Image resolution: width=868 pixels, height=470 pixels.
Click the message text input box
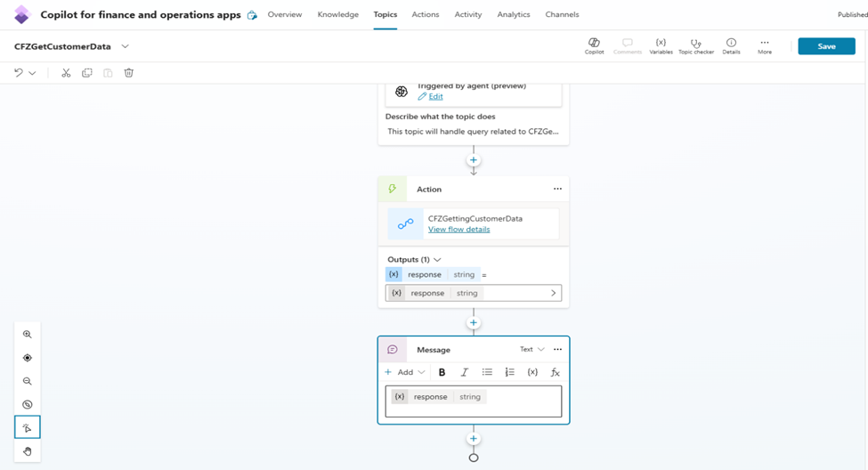474,401
